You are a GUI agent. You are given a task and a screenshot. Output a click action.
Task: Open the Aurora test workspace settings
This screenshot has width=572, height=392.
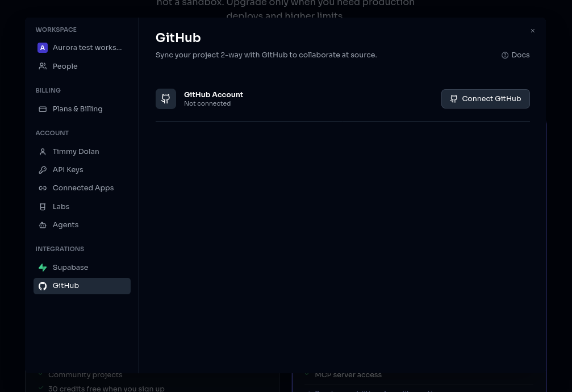[x=82, y=48]
